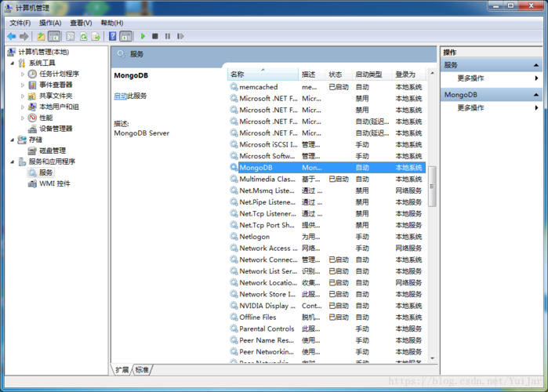Collapse the 服务和应用程序 tree node

pyautogui.click(x=13, y=162)
